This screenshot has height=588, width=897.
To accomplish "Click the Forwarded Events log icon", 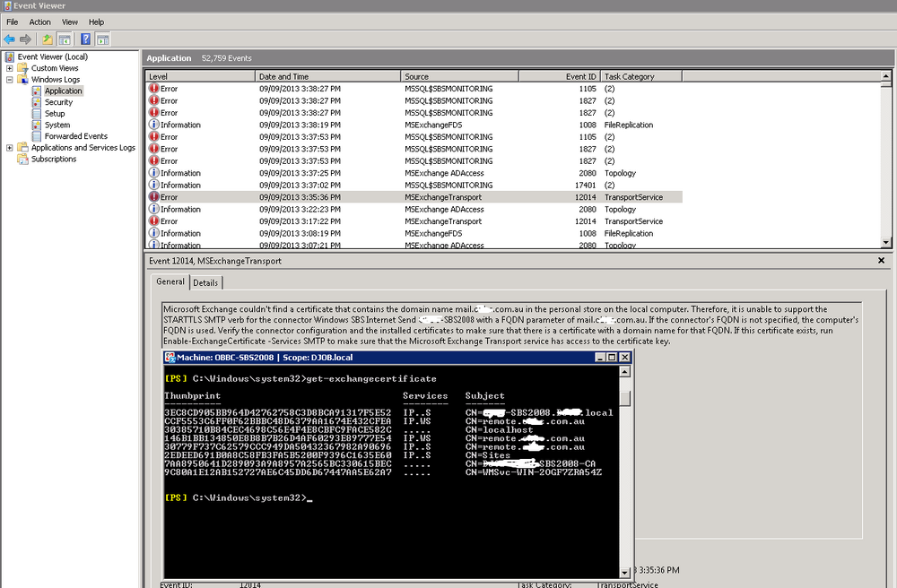I will 37,136.
